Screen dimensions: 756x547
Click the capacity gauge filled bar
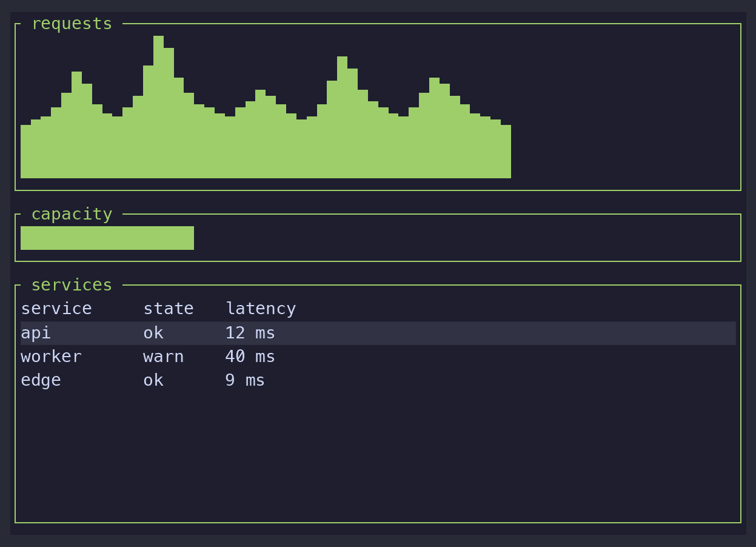[107, 238]
